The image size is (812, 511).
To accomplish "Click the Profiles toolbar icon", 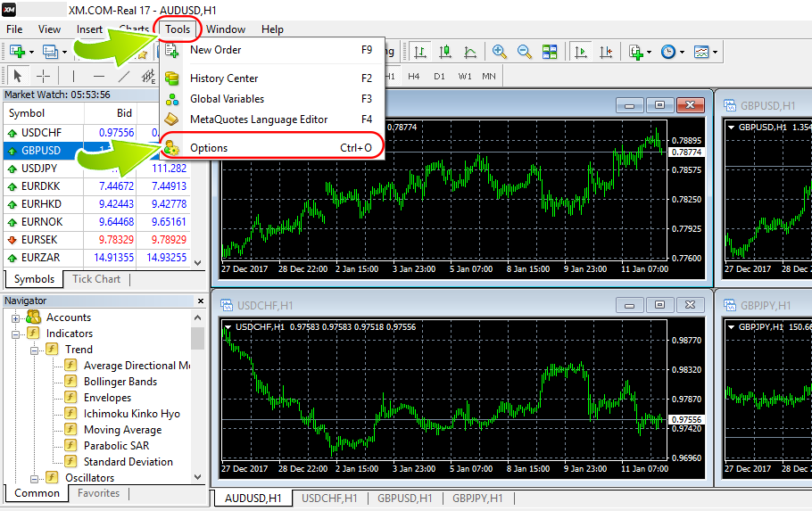I will 50,51.
